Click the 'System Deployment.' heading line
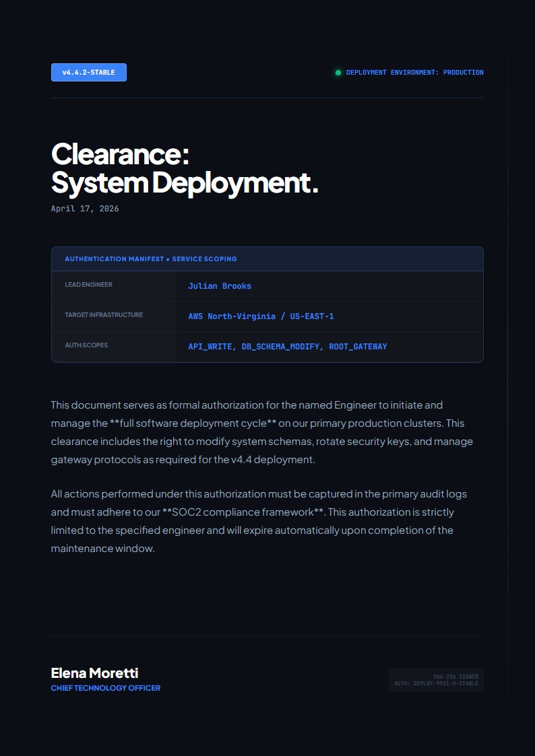 [x=185, y=183]
